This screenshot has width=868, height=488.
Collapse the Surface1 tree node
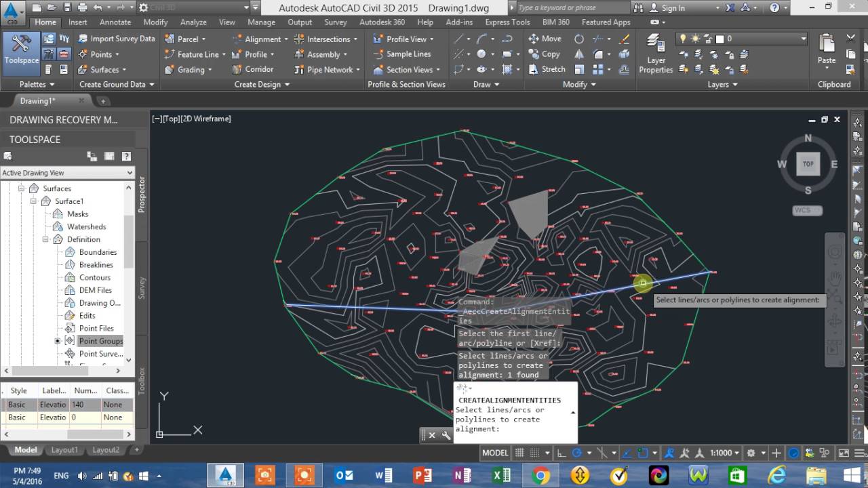[34, 201]
